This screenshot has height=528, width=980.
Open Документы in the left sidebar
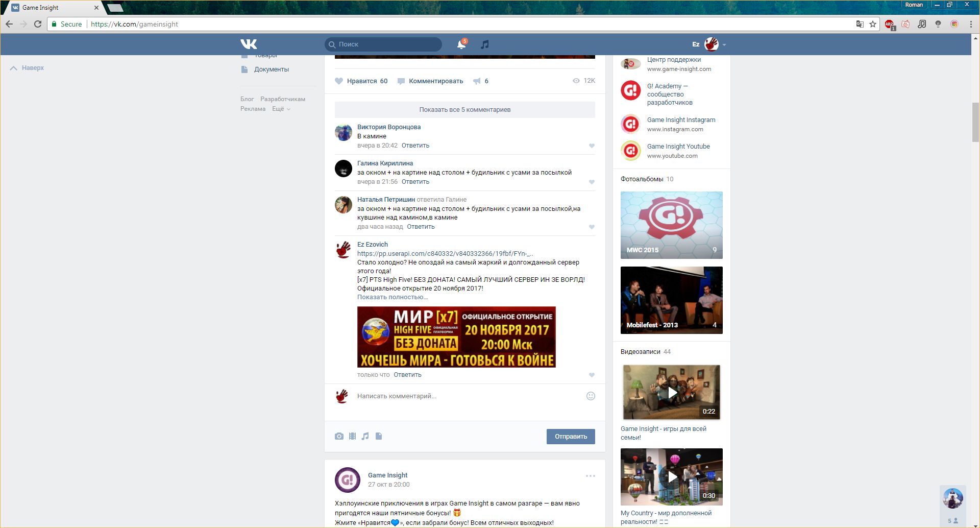[271, 69]
